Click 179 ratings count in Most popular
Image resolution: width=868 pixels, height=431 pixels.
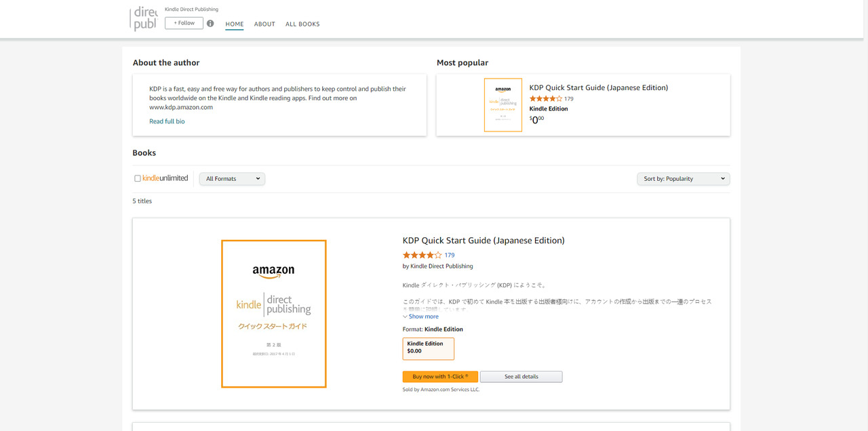point(569,99)
